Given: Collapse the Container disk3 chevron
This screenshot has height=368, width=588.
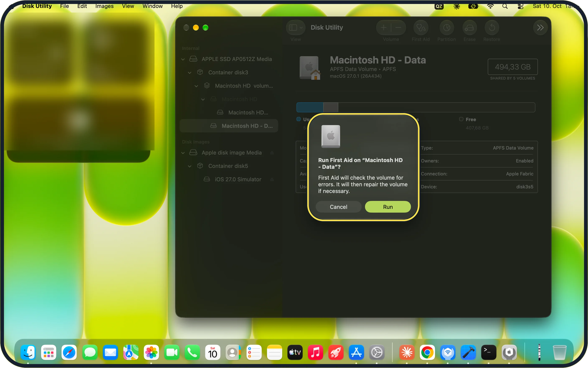Looking at the screenshot, I should point(190,72).
